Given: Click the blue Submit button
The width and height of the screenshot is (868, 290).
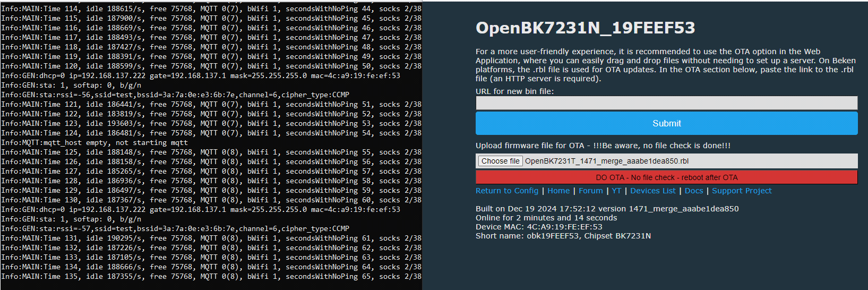Looking at the screenshot, I should (x=666, y=123).
